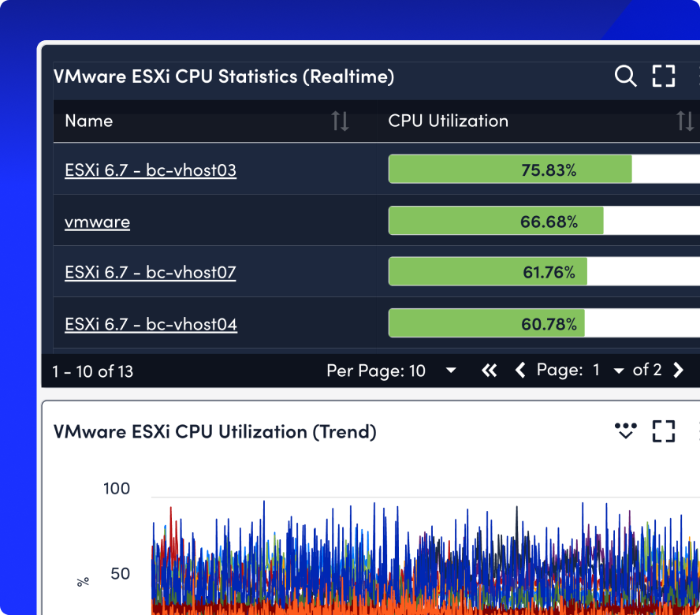Click the 61.76% utilization bar
The height and width of the screenshot is (615, 700).
(x=544, y=271)
